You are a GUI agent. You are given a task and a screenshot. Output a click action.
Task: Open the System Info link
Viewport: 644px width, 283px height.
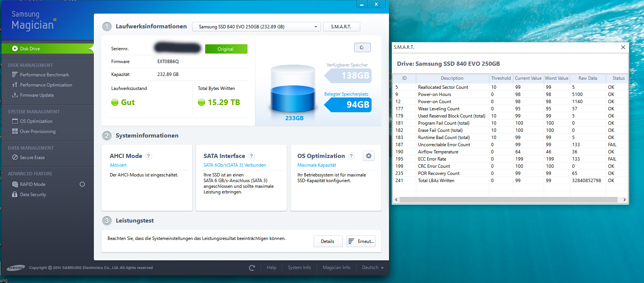pos(299,268)
